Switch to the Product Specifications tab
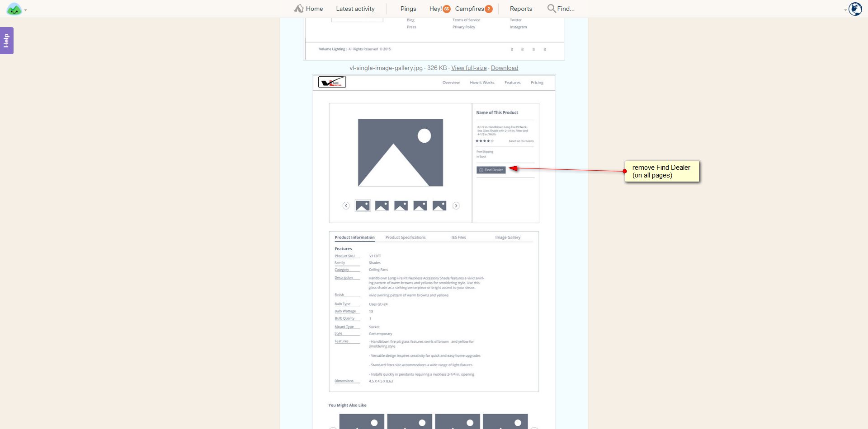Screen dimensions: 868x429 406,238
